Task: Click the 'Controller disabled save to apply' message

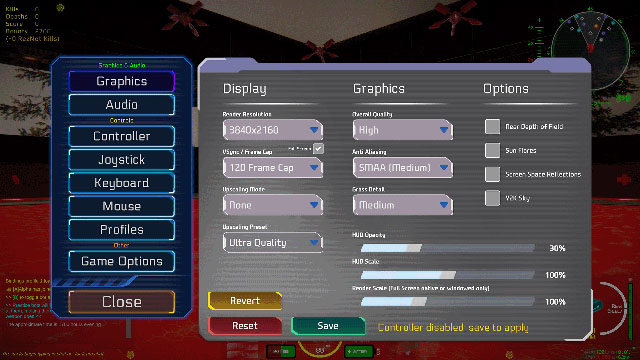Action: pos(453,328)
